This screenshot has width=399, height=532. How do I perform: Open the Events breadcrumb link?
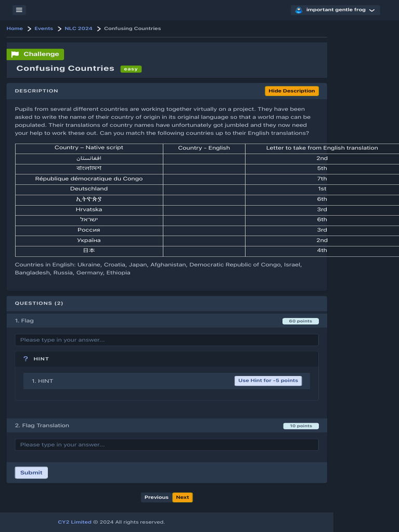tap(44, 29)
